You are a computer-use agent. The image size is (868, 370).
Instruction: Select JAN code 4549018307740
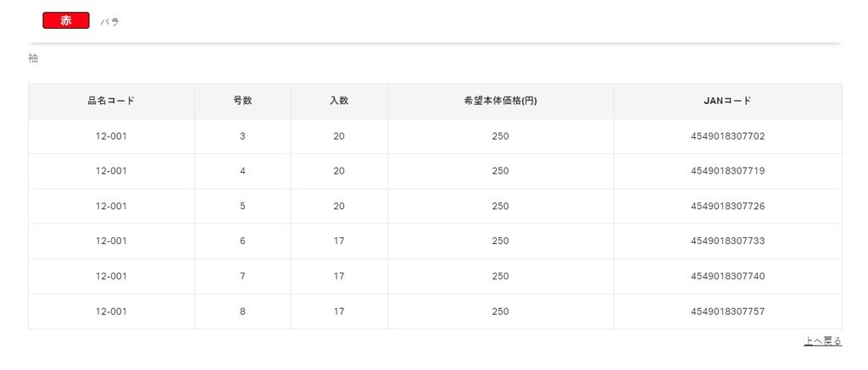727,276
